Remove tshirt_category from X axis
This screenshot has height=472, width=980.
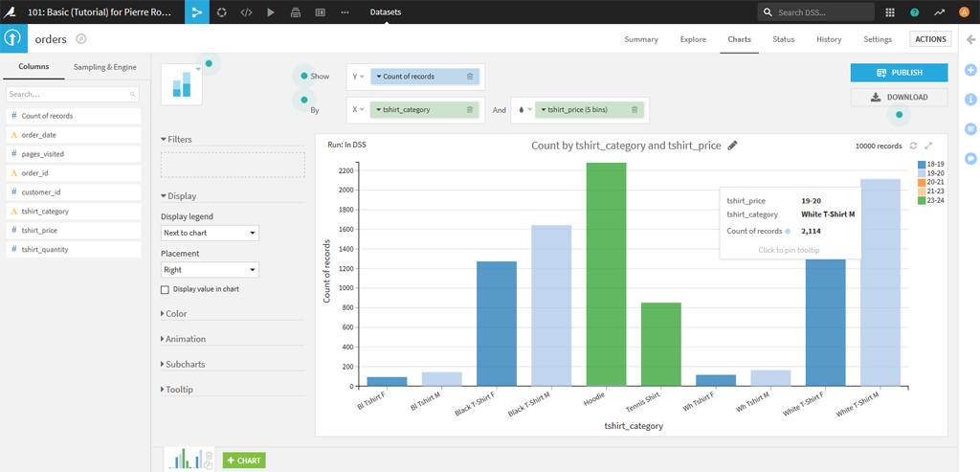[x=470, y=109]
